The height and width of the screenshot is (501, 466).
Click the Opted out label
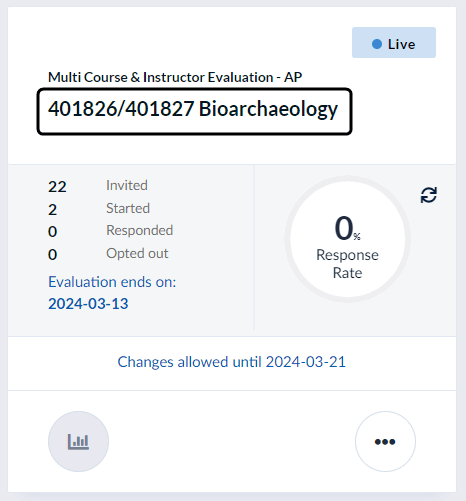click(137, 254)
